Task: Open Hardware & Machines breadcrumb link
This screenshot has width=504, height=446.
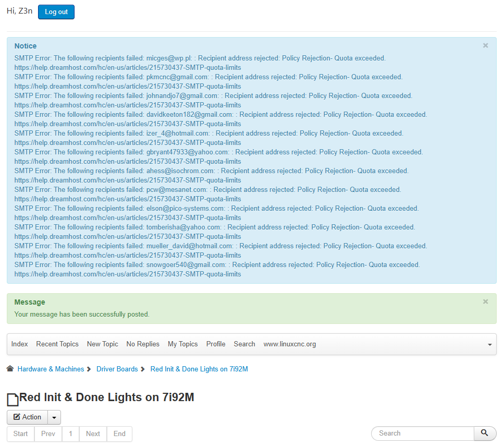Action: pyautogui.click(x=51, y=369)
